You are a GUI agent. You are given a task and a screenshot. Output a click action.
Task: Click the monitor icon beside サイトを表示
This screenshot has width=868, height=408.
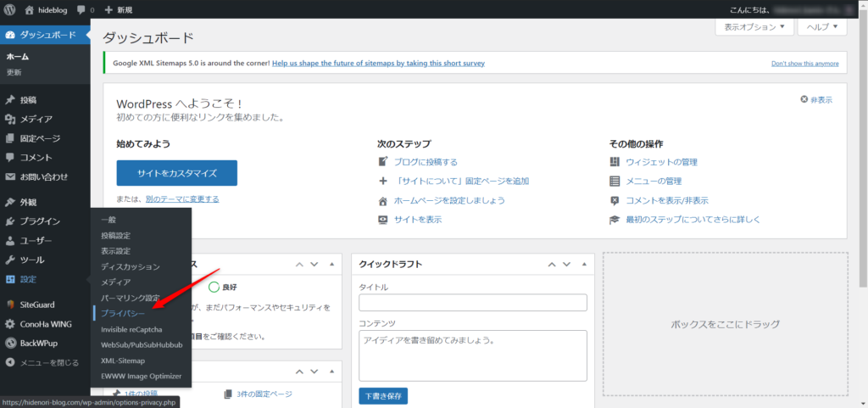click(382, 219)
